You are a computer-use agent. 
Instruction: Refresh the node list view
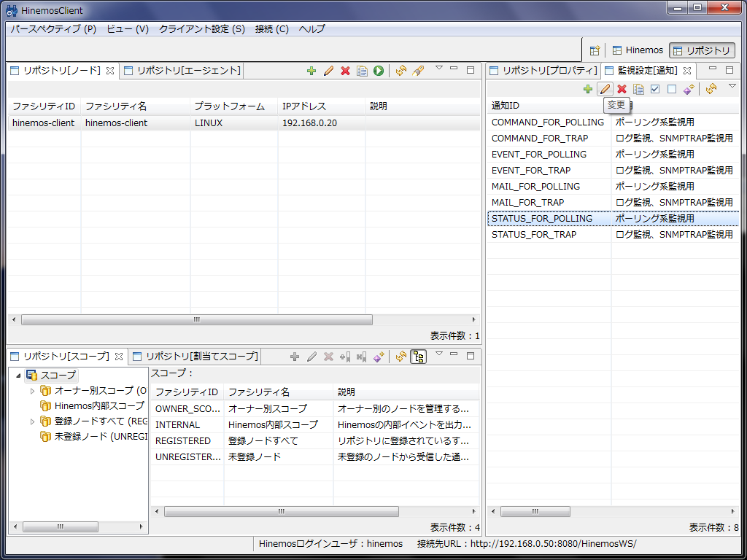tap(401, 71)
